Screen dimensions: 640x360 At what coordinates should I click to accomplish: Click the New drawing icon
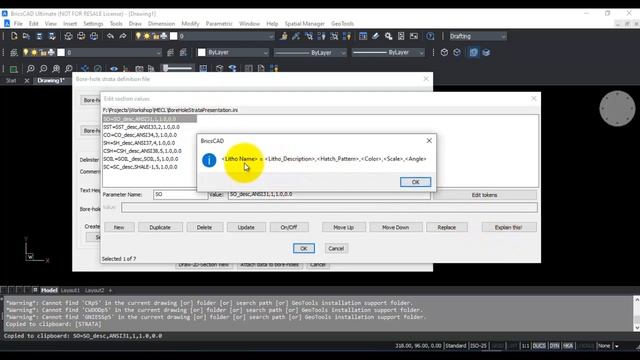(14, 36)
